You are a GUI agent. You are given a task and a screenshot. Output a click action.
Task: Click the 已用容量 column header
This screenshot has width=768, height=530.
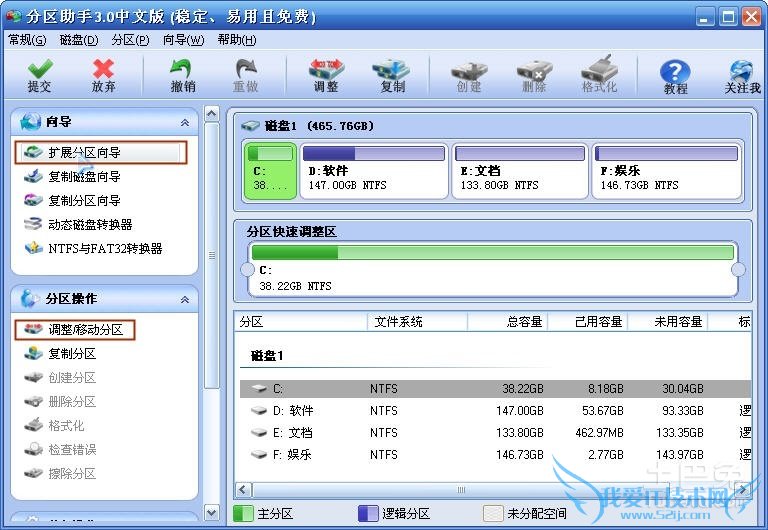coord(588,322)
